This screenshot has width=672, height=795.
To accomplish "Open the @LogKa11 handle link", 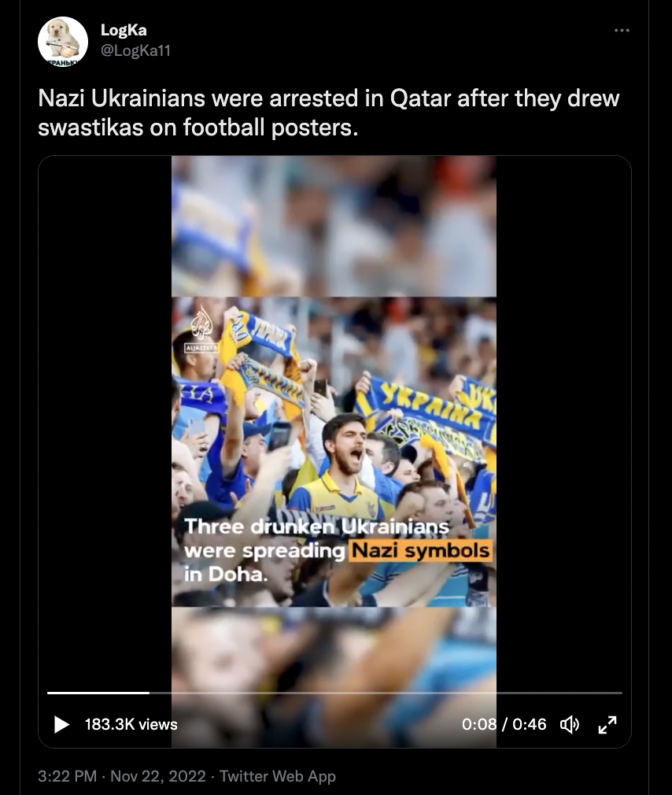I will (x=135, y=50).
